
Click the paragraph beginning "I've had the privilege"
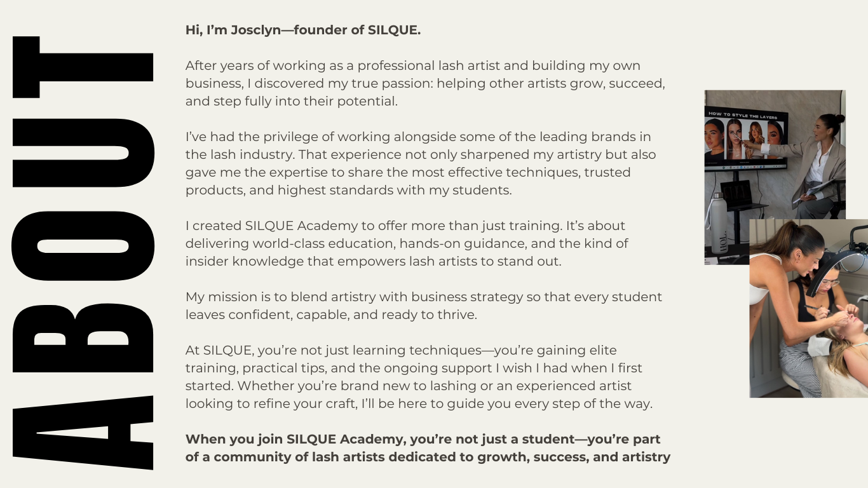tap(420, 163)
